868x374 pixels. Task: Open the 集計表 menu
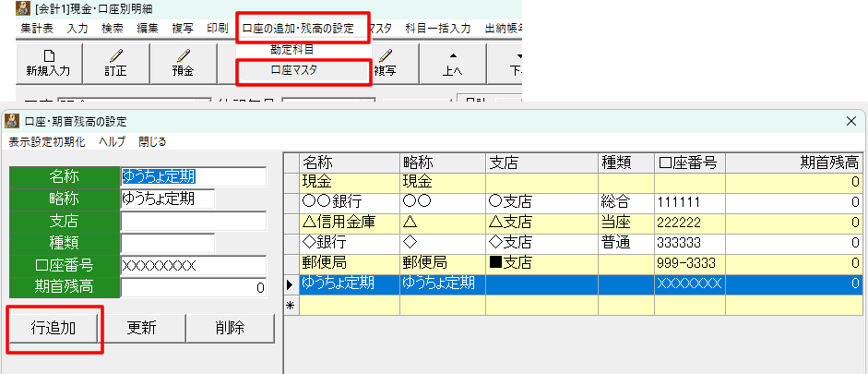click(37, 29)
